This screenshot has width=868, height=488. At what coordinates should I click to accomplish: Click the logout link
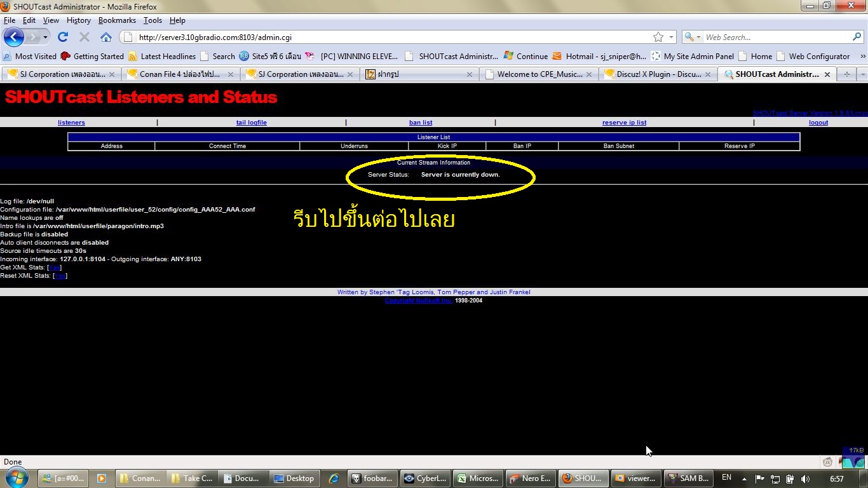click(818, 123)
